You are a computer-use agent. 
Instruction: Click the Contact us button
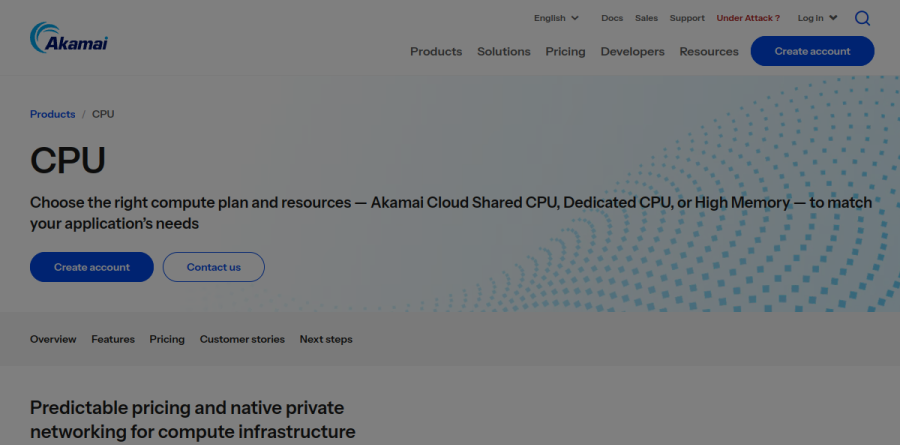click(214, 267)
